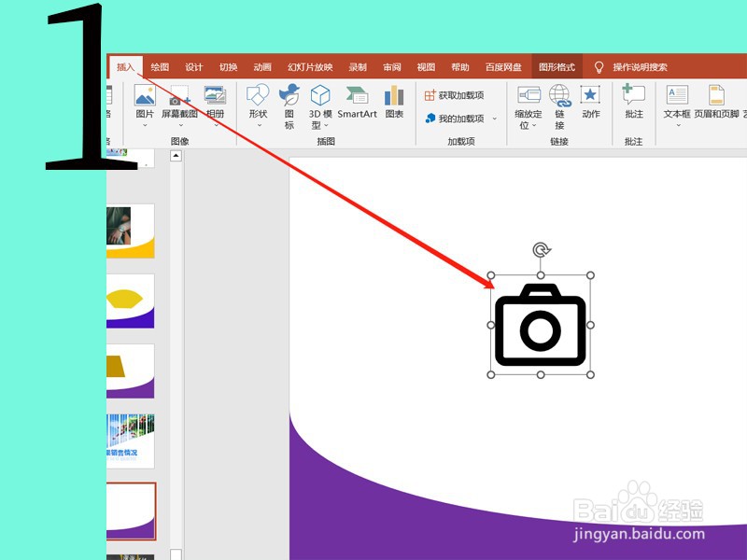The image size is (747, 560).
Task: Select the slide thumbnail with yellow fan shape
Action: click(x=130, y=301)
